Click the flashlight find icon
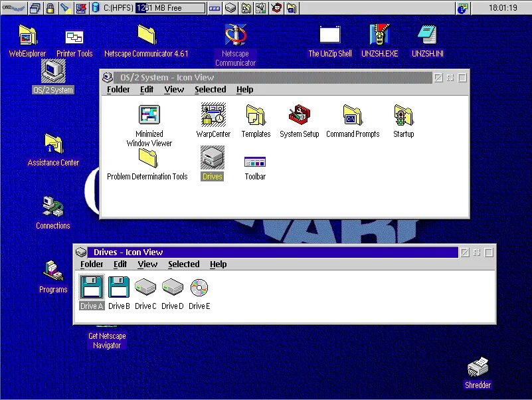 65,8
